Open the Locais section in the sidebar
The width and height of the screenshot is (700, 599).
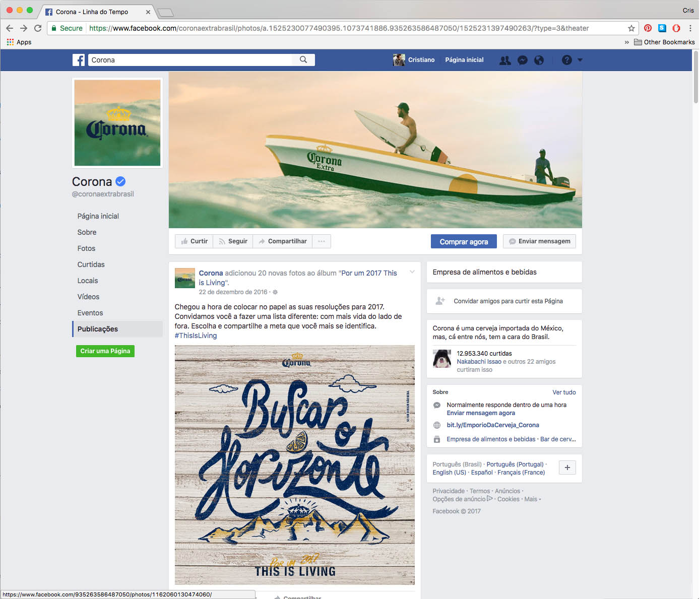88,281
